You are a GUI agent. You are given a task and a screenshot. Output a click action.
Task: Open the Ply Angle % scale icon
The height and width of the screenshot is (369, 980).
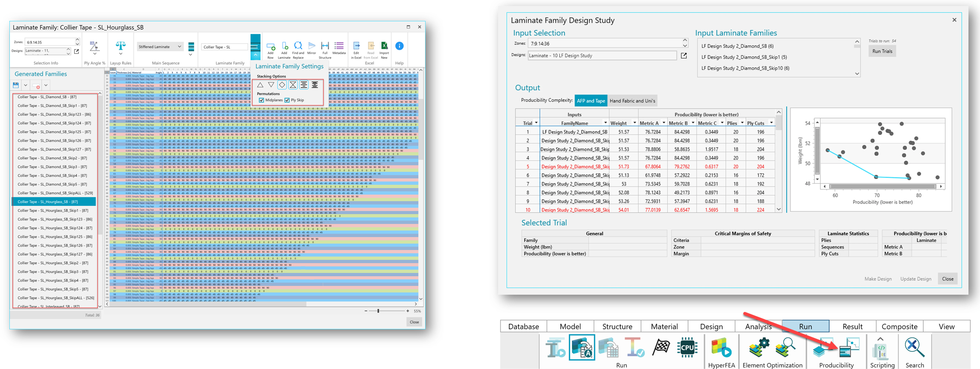[94, 46]
